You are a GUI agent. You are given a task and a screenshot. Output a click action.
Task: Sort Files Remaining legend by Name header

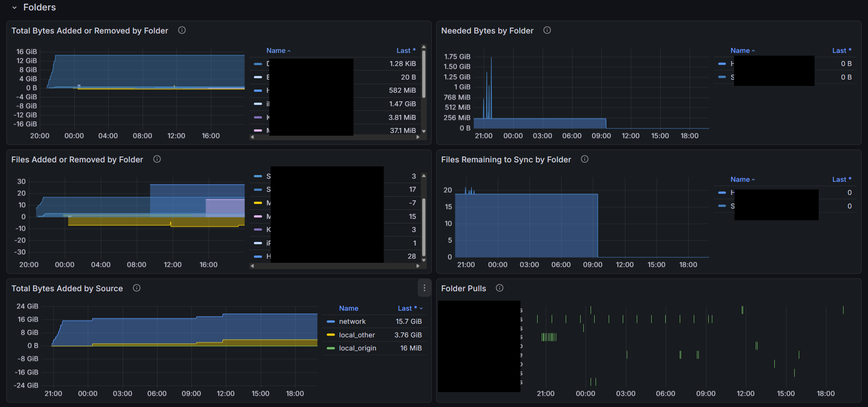740,180
